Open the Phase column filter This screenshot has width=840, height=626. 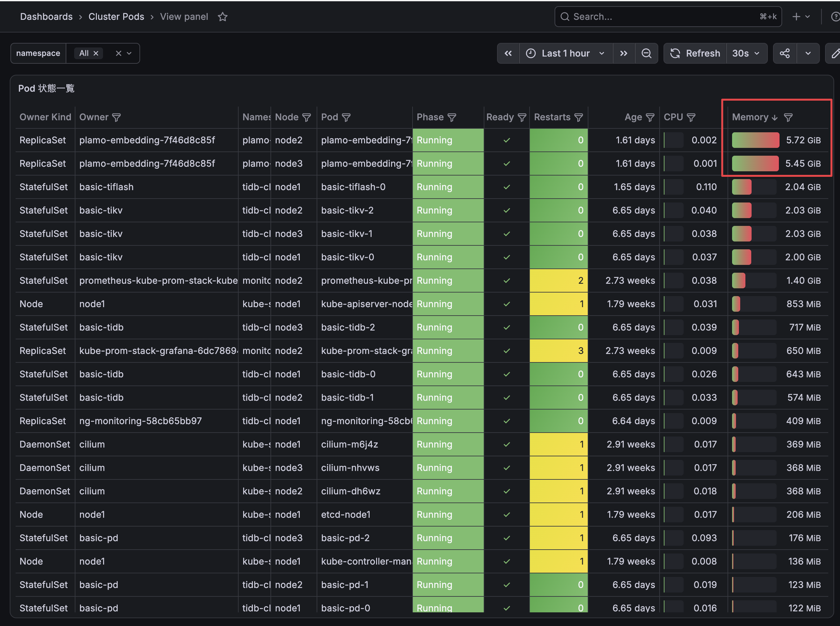452,117
